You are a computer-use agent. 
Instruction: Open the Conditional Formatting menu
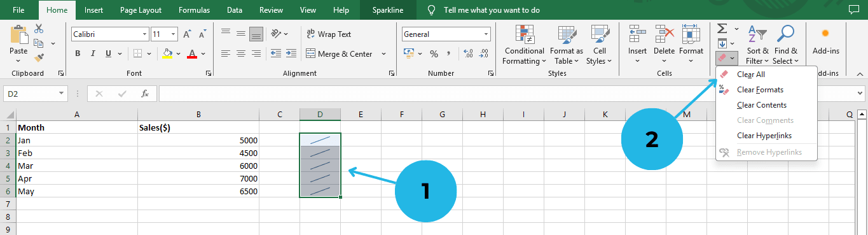coord(523,45)
